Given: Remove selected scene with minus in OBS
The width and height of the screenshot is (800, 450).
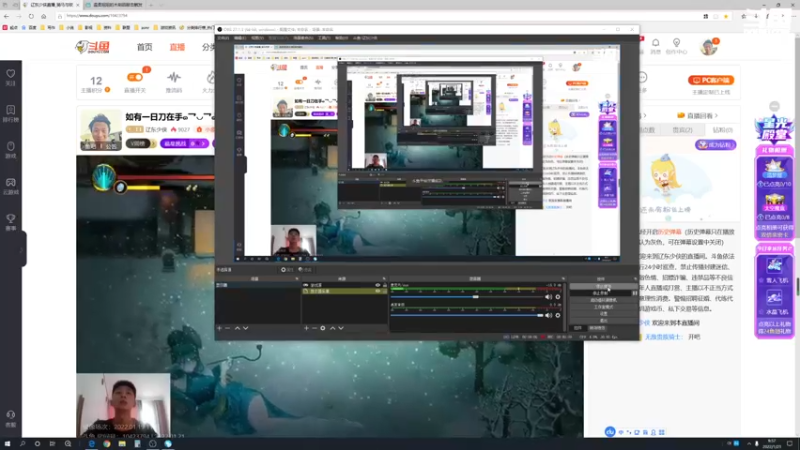Looking at the screenshot, I should click(228, 328).
